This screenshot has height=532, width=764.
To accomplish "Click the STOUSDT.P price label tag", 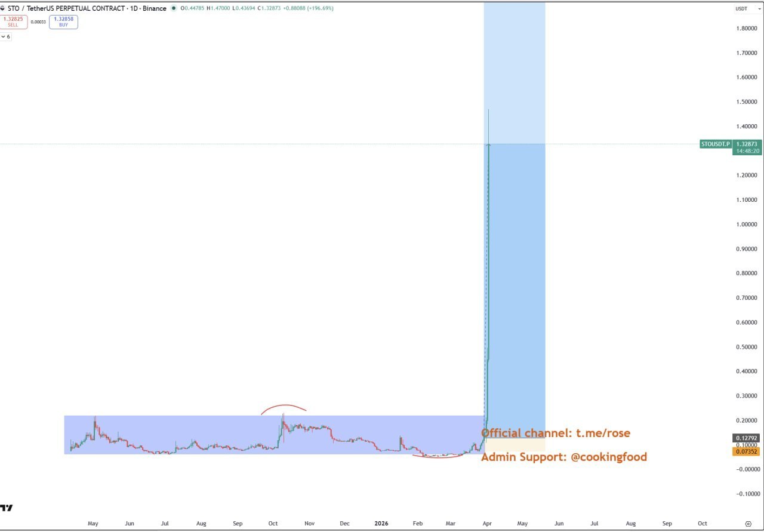I will (x=715, y=144).
